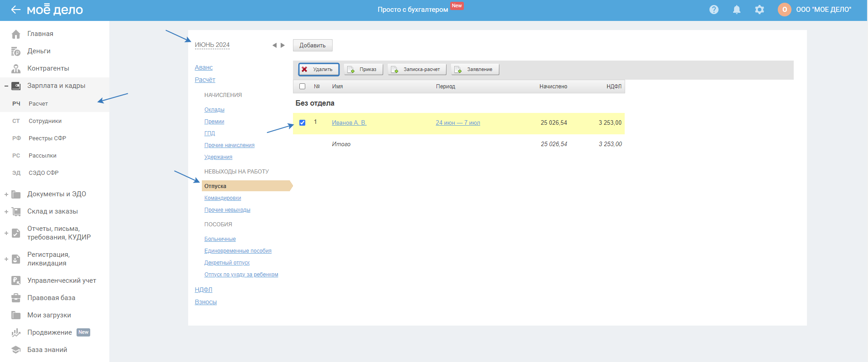The image size is (868, 362).
Task: Click the Контрагенты sidebar icon
Action: 16,69
